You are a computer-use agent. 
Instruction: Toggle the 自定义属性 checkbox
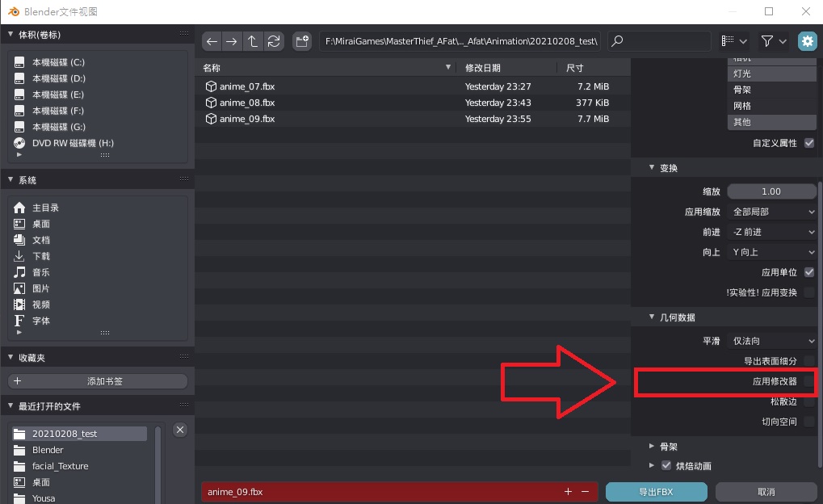[809, 143]
